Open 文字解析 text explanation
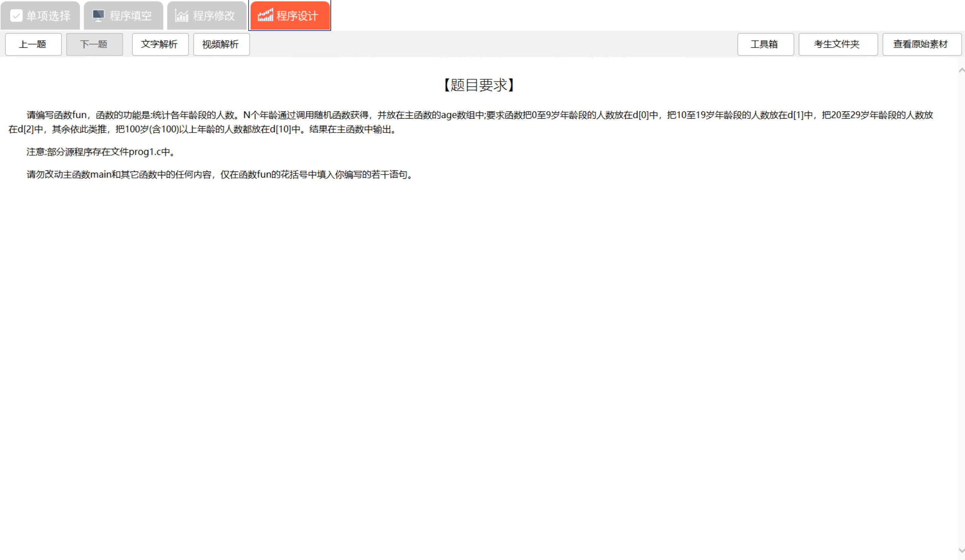Screen dimensions: 965x560 pos(160,45)
